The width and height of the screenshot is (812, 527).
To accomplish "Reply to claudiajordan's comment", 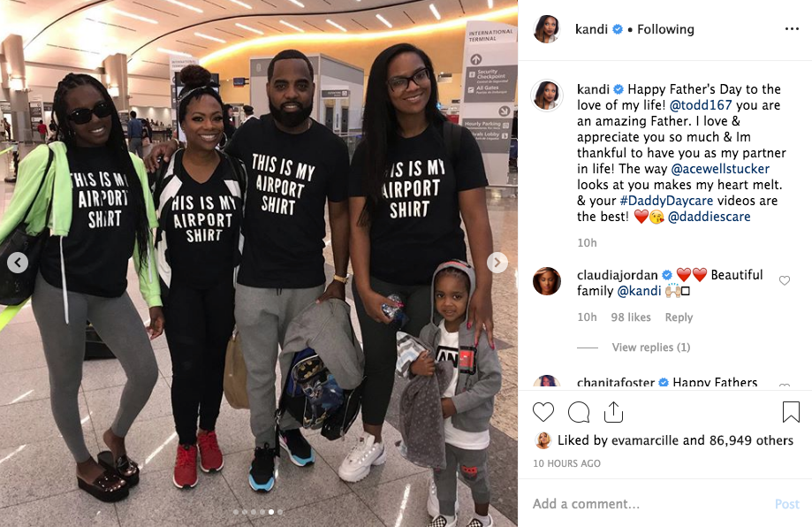I will (679, 317).
